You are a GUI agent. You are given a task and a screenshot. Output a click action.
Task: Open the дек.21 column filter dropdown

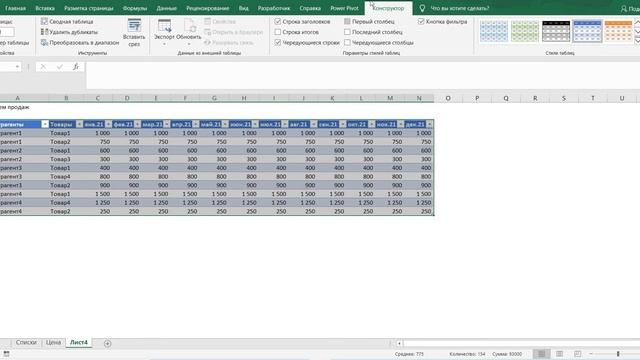point(429,124)
